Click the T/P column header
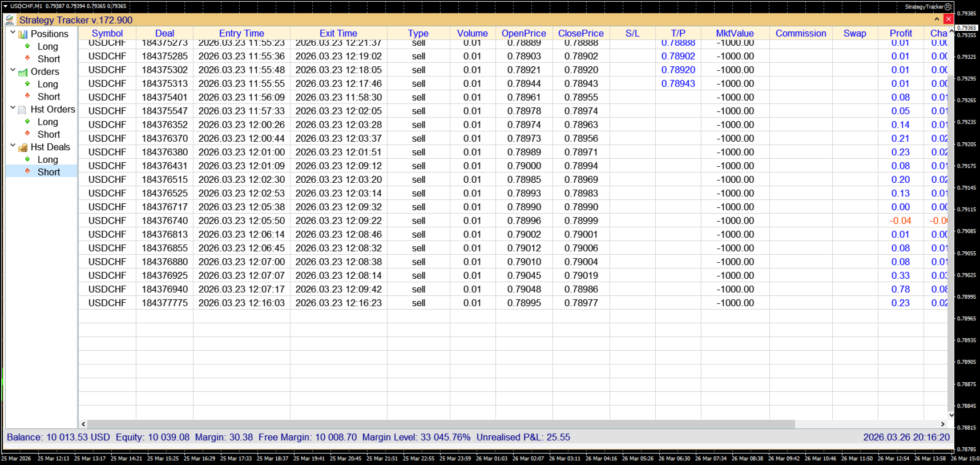Viewport: 980px width, 465px height. (x=678, y=33)
